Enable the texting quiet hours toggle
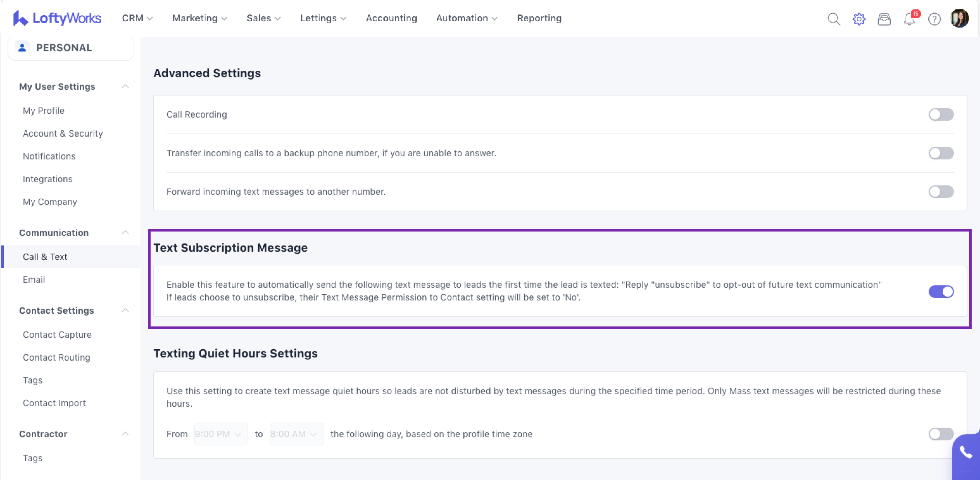Image resolution: width=980 pixels, height=480 pixels. tap(941, 434)
